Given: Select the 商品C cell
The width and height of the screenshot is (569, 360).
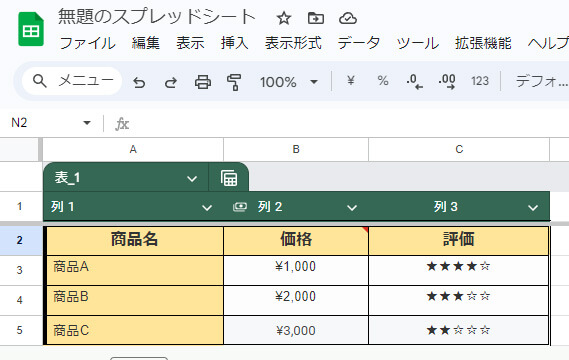Looking at the screenshot, I should (x=134, y=330).
